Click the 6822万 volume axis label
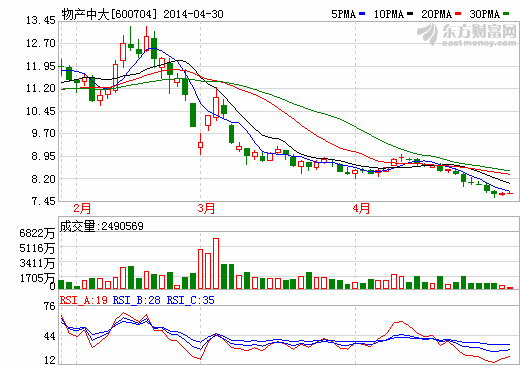Image resolution: width=520 pixels, height=365 pixels. tap(37, 233)
